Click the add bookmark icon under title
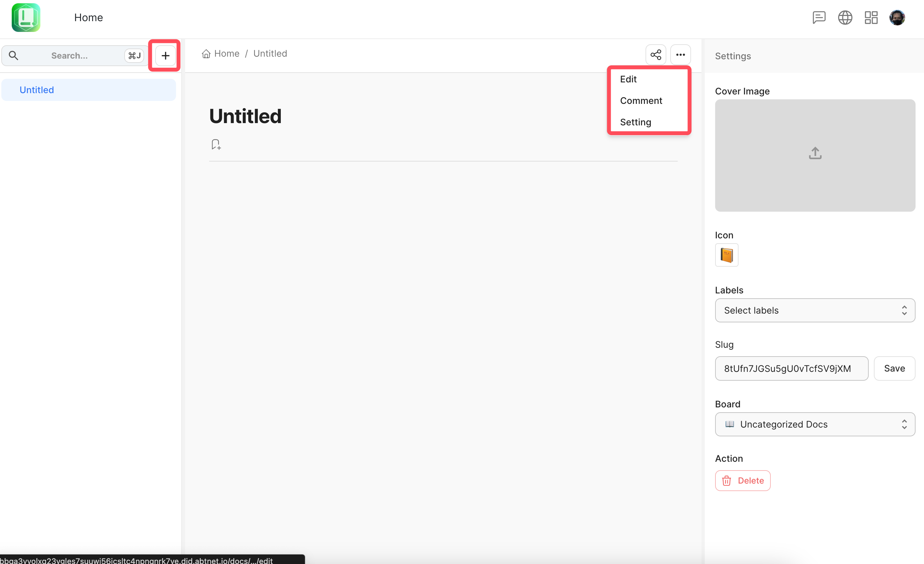The image size is (924, 564). [216, 145]
